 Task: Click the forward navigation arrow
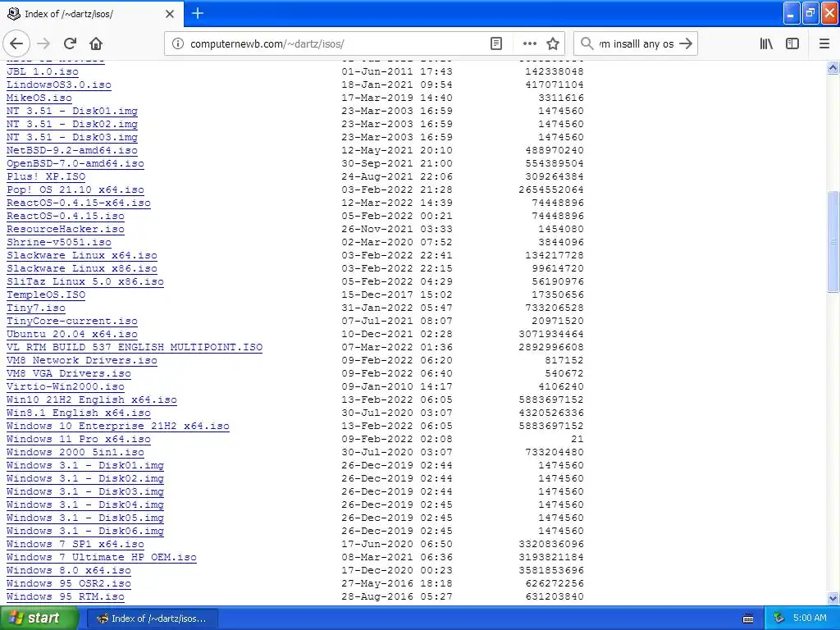pyautogui.click(x=43, y=43)
